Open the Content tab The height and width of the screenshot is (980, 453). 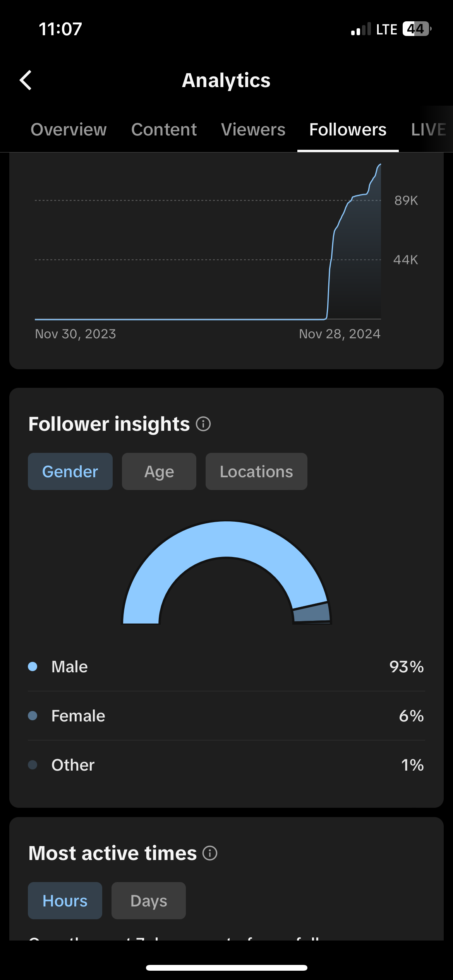point(164,130)
